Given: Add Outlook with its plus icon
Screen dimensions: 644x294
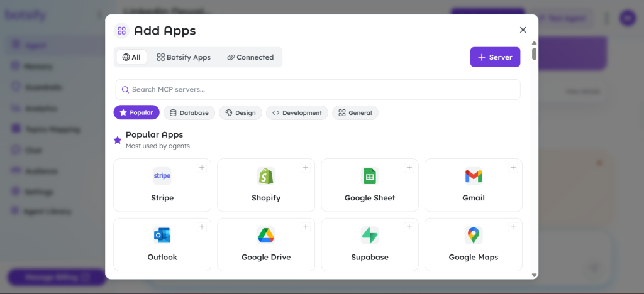Looking at the screenshot, I should pyautogui.click(x=202, y=227).
